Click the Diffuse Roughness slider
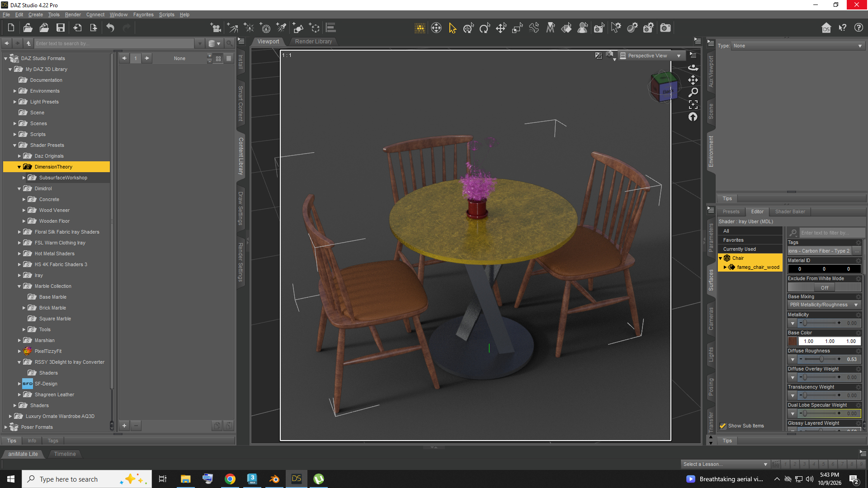The height and width of the screenshot is (488, 868). tap(821, 360)
